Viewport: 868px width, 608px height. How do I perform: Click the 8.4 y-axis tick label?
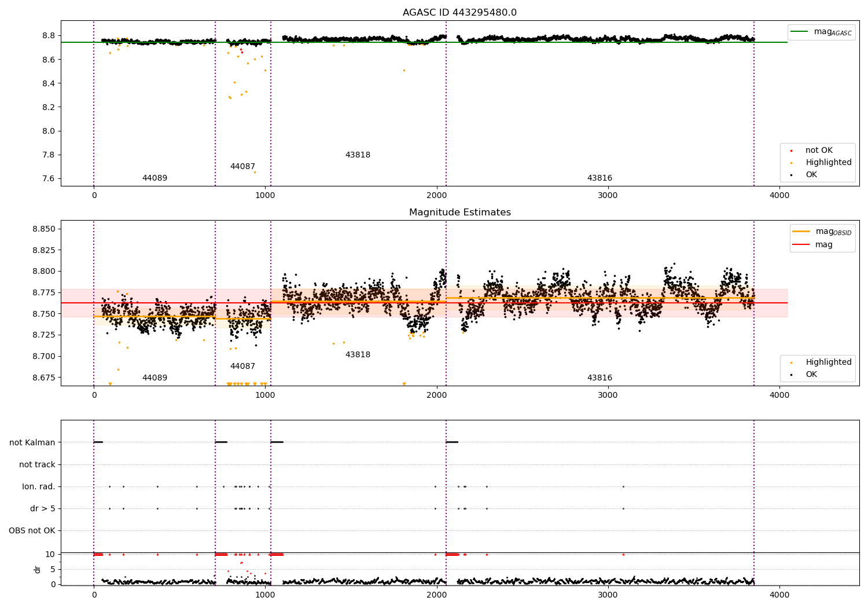point(49,83)
